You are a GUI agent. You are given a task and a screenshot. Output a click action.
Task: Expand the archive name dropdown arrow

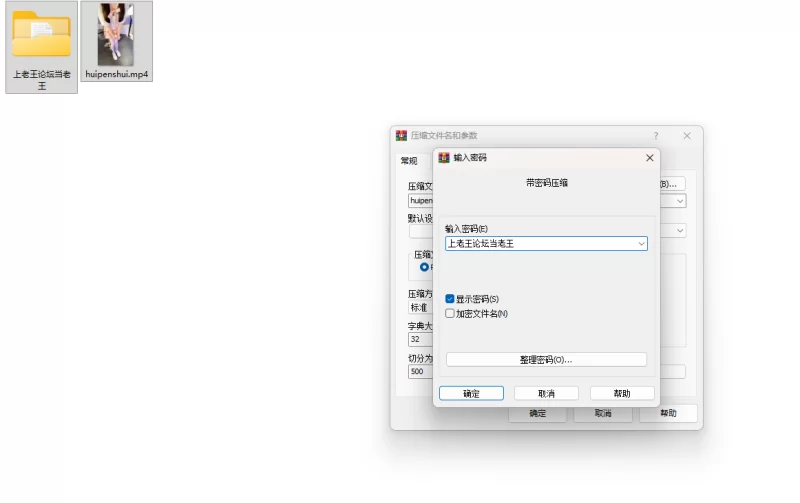pos(680,201)
